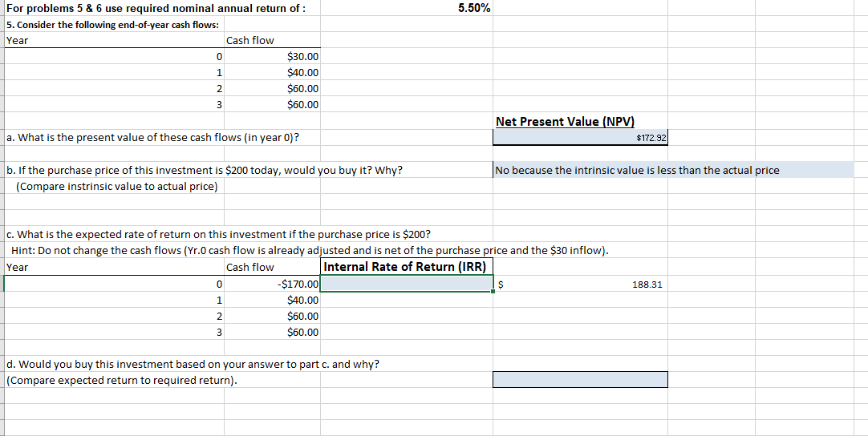The width and height of the screenshot is (868, 436).
Task: Select the answer 'No because the intrinsic value is less'
Action: (x=673, y=171)
